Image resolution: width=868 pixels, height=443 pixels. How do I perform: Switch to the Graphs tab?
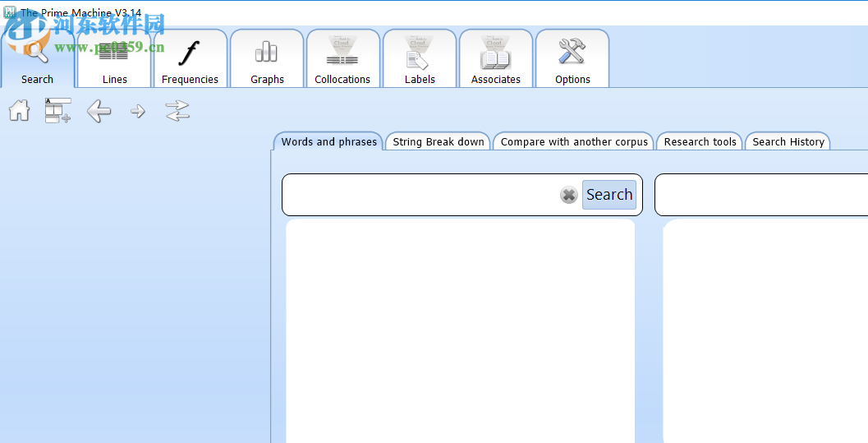(x=267, y=58)
